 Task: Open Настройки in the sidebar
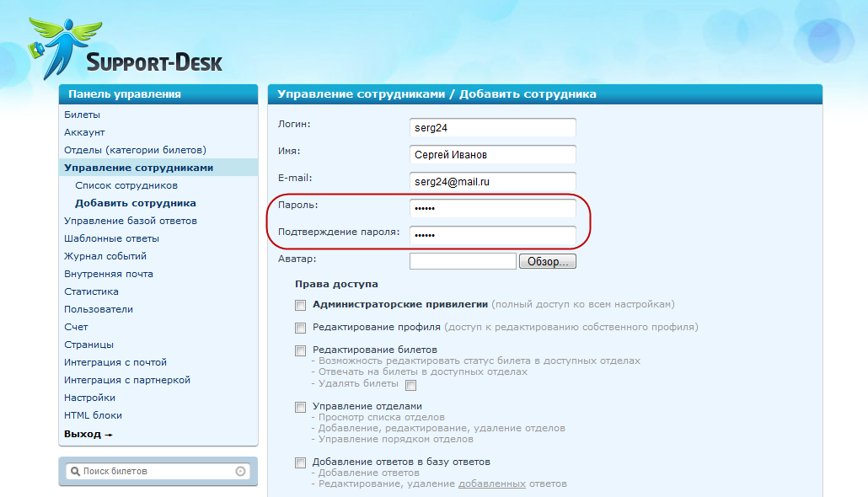pyautogui.click(x=89, y=398)
